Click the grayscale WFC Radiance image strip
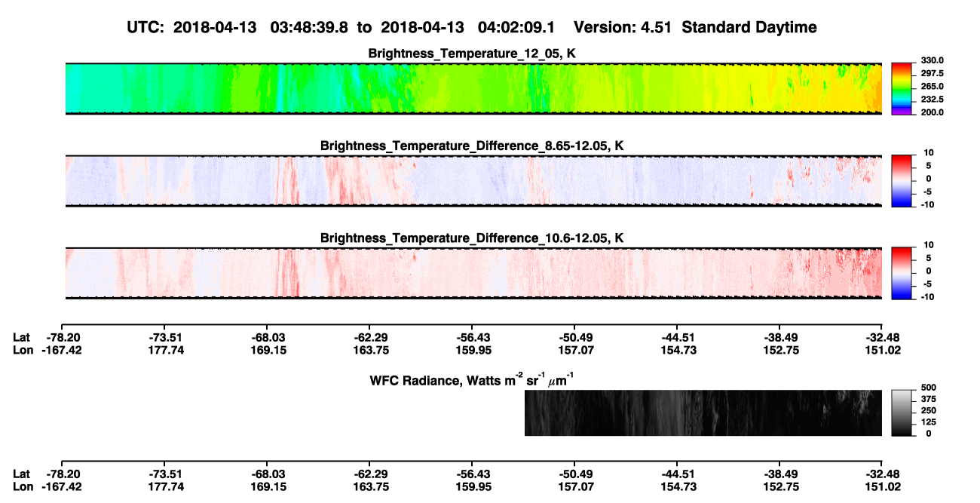980x503 pixels. [x=703, y=413]
